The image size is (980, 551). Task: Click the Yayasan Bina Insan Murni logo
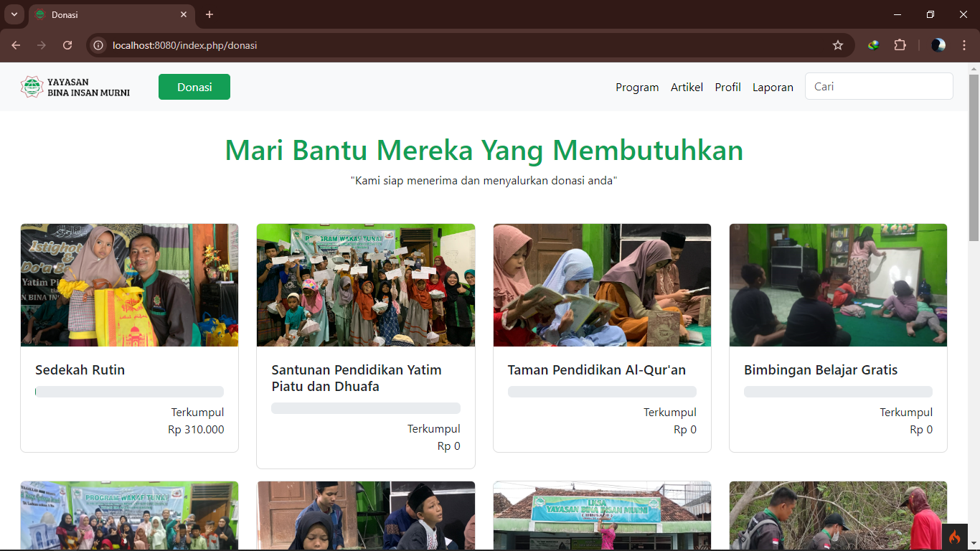pos(75,87)
